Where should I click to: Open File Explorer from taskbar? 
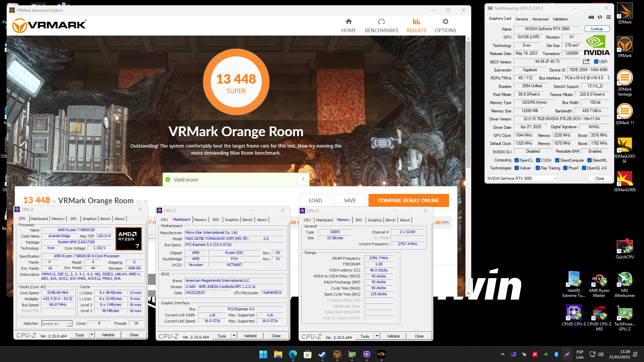[278, 354]
